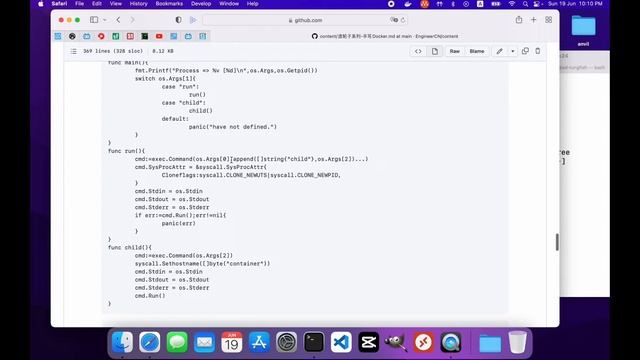The height and width of the screenshot is (360, 640).
Task: Open the Bookmarks menu
Action: click(169, 4)
